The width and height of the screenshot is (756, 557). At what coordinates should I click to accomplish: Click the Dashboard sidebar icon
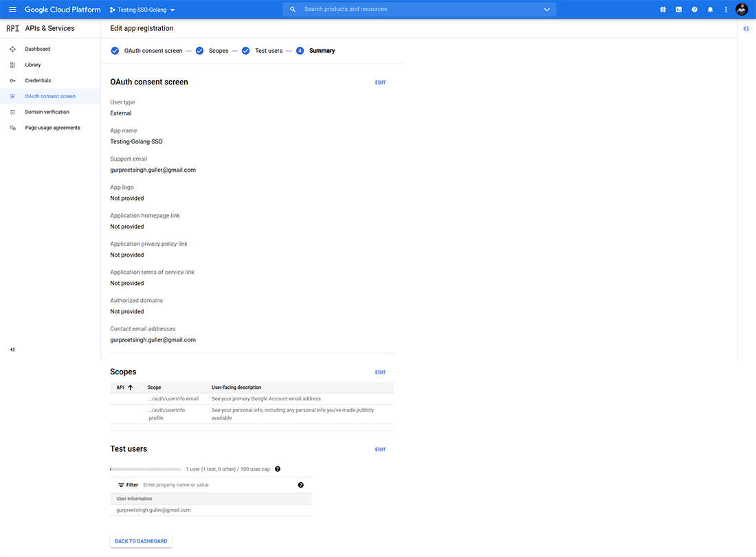click(12, 49)
